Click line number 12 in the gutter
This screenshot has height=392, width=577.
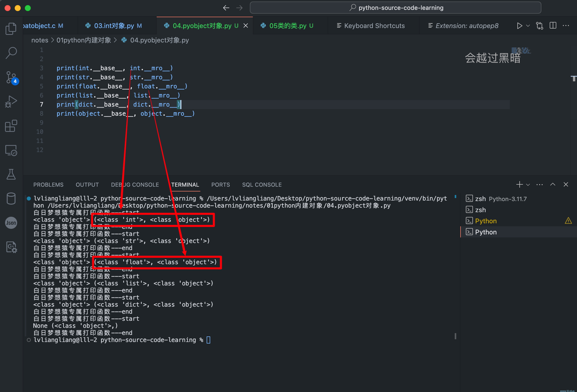pos(40,150)
